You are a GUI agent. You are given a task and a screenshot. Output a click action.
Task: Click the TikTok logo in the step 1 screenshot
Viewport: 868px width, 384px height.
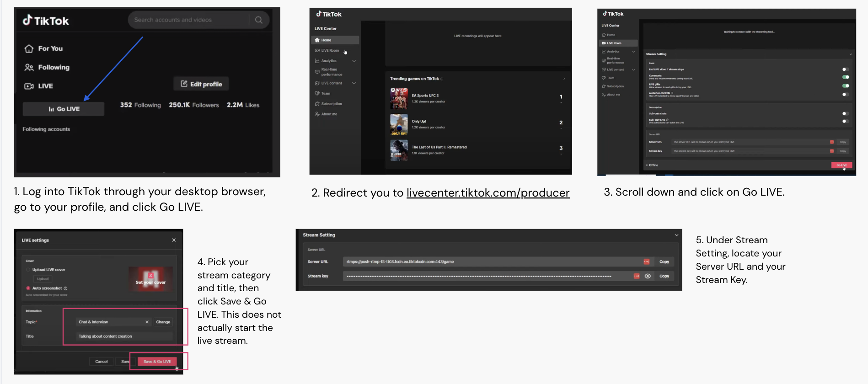point(46,21)
